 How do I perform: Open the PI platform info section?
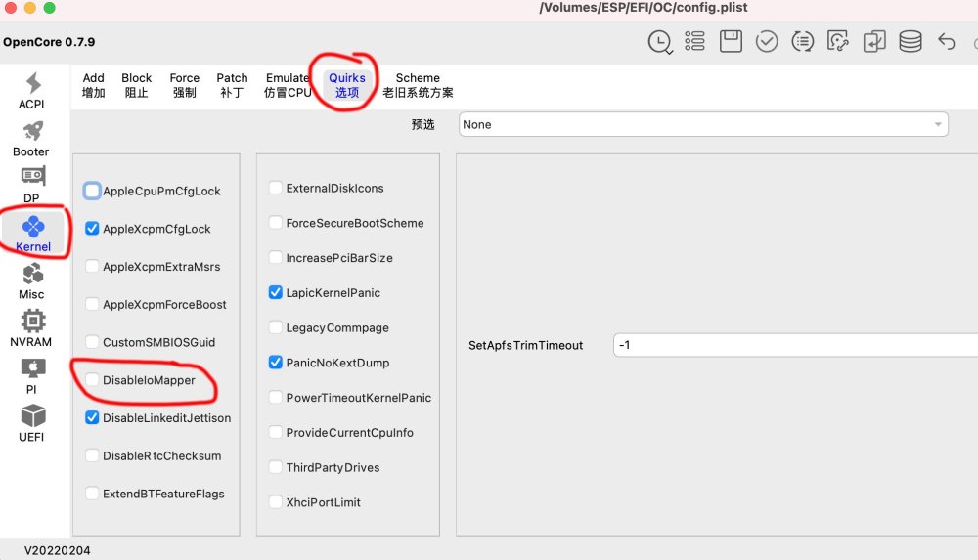pos(32,376)
